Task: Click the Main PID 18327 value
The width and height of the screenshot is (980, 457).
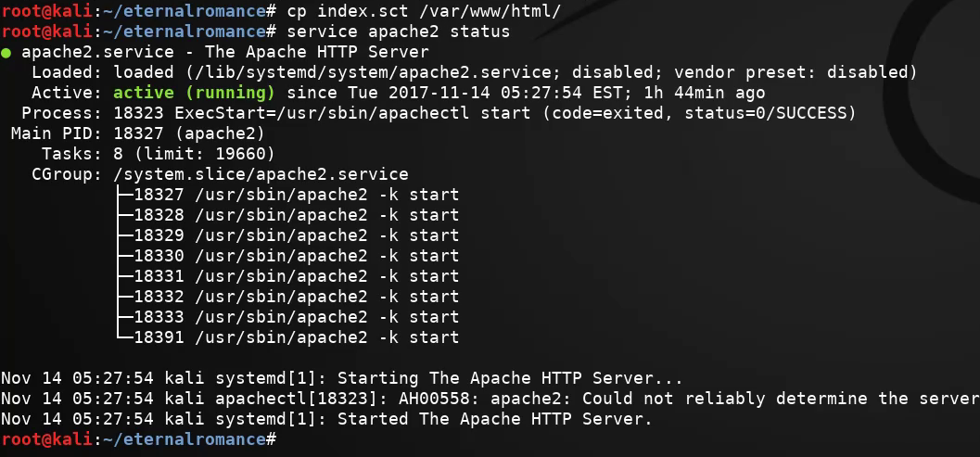Action: [189, 133]
